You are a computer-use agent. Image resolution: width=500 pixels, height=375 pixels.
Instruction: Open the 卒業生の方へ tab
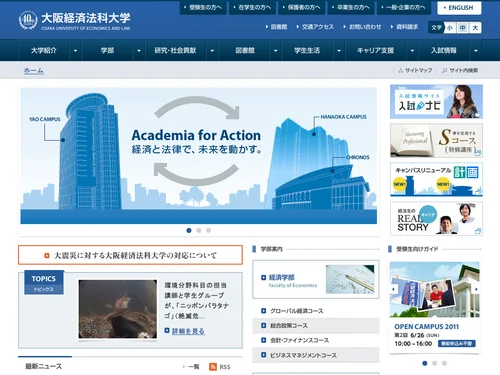click(x=351, y=7)
